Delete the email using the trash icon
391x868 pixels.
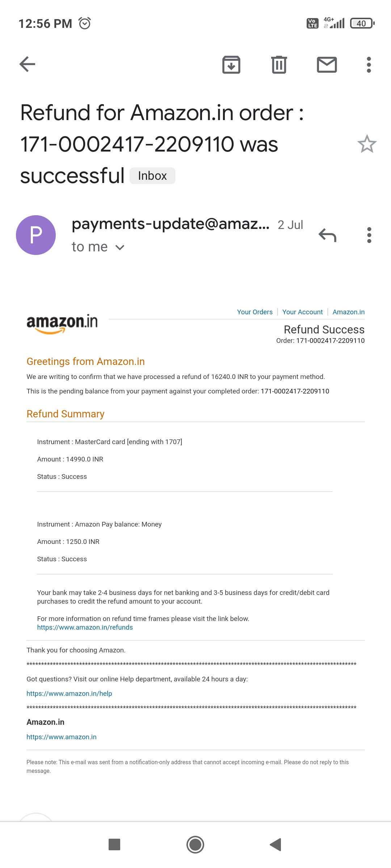coord(279,65)
